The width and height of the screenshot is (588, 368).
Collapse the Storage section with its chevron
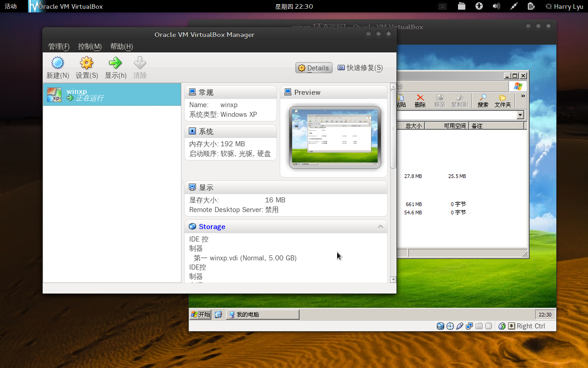click(380, 226)
